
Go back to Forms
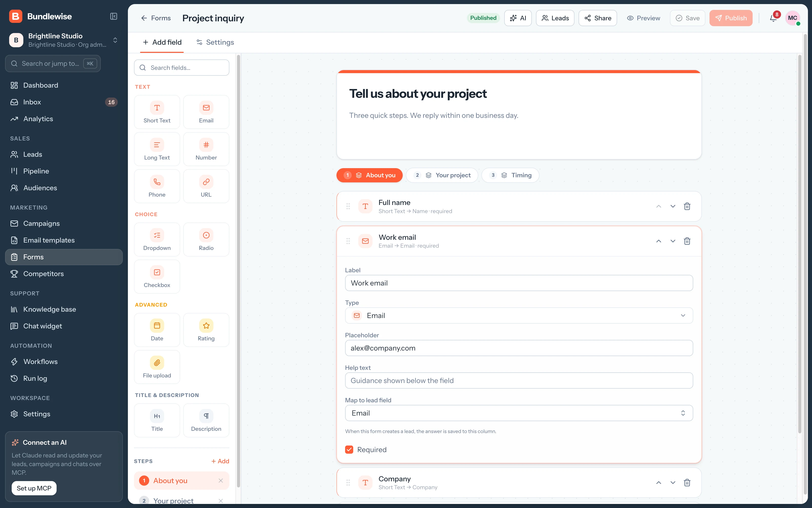pyautogui.click(x=156, y=18)
